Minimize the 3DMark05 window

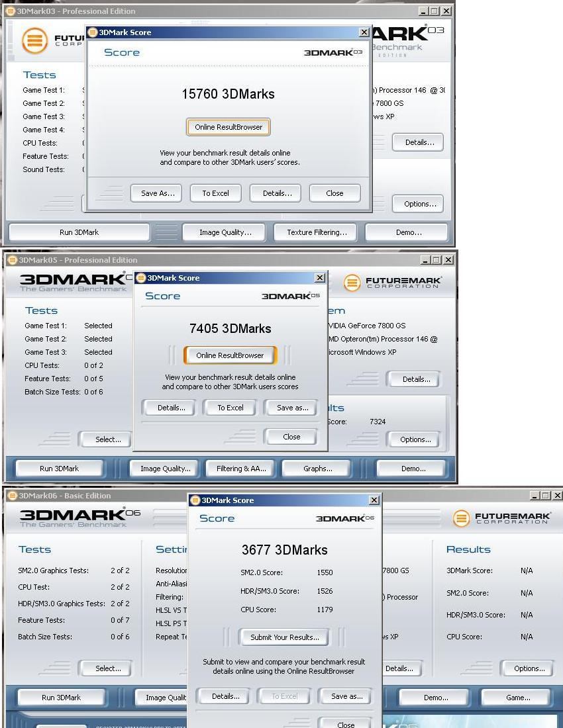coord(425,260)
